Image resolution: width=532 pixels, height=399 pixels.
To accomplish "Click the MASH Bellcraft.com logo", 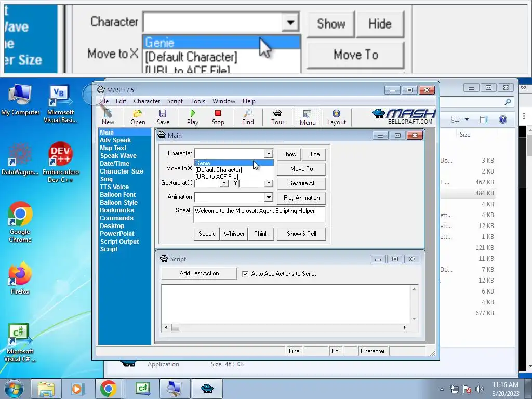I will coord(403,116).
